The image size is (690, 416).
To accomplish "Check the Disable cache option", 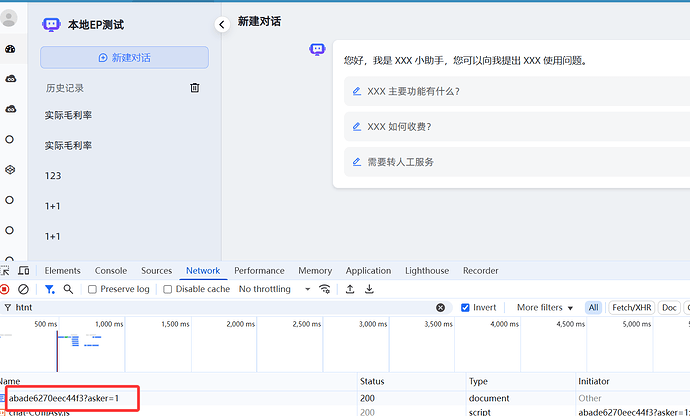I will [167, 289].
